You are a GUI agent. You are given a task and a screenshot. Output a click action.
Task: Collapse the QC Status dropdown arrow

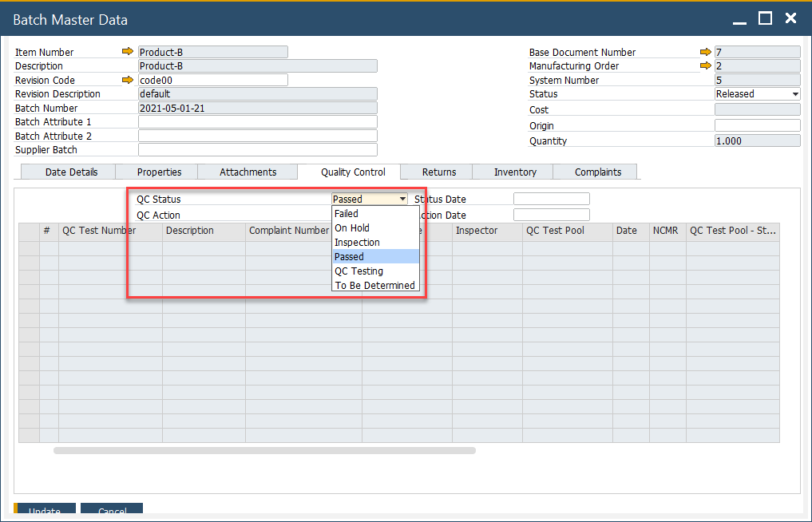click(x=402, y=200)
